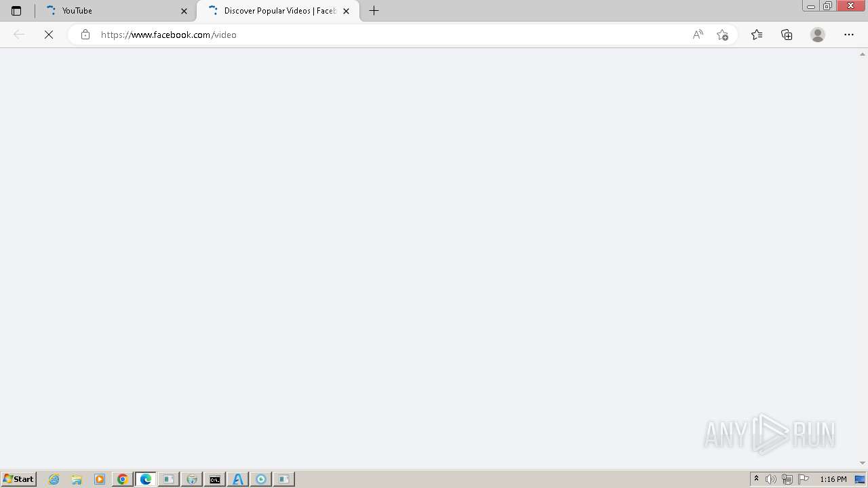This screenshot has height=488, width=868.
Task: Open the Action Center flag icon
Action: 804,479
